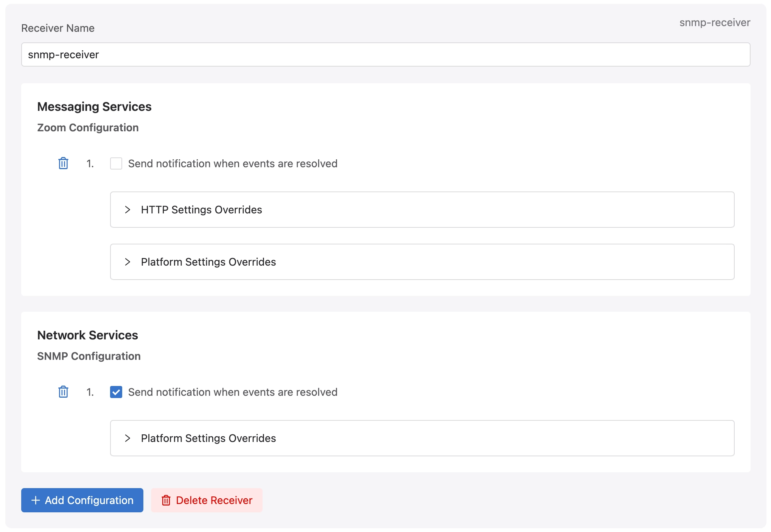The image size is (771, 532).
Task: Click chevron icon beside HTTP Settings Overrides
Action: pyautogui.click(x=127, y=210)
